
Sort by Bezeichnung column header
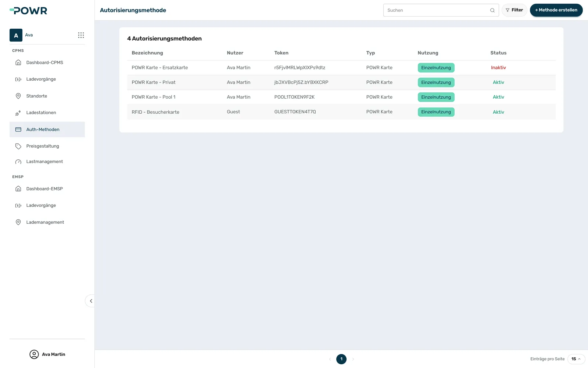pyautogui.click(x=147, y=53)
